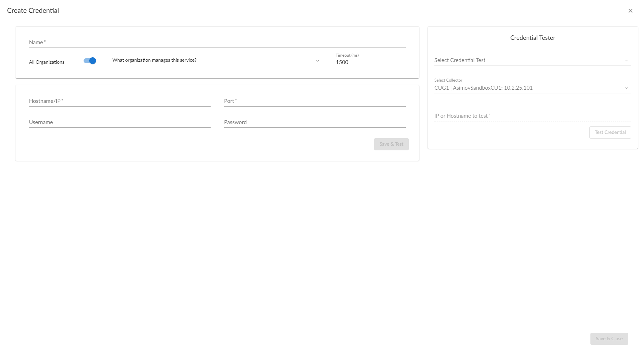This screenshot has height=353, width=644.
Task: Click the organization dropdown chevron arrow
Action: click(317, 61)
